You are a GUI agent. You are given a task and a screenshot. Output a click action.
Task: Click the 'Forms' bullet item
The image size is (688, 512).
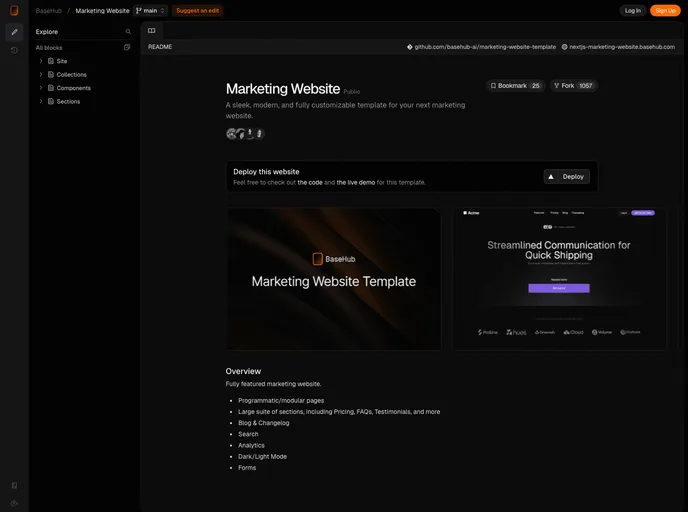coord(247,468)
